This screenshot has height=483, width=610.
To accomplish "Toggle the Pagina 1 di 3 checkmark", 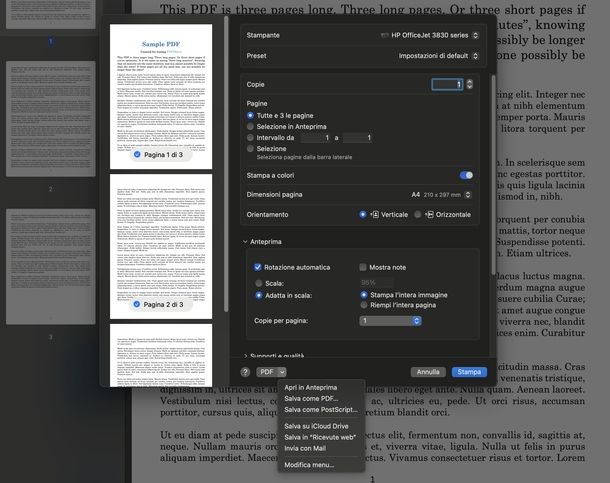I will pyautogui.click(x=136, y=155).
